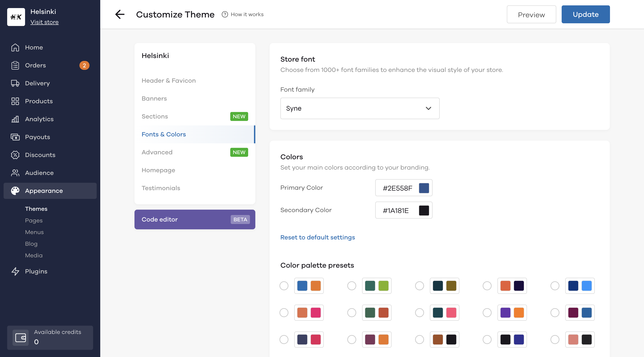The width and height of the screenshot is (644, 357).
Task: Click the Helsinki store logo icon
Action: [16, 17]
